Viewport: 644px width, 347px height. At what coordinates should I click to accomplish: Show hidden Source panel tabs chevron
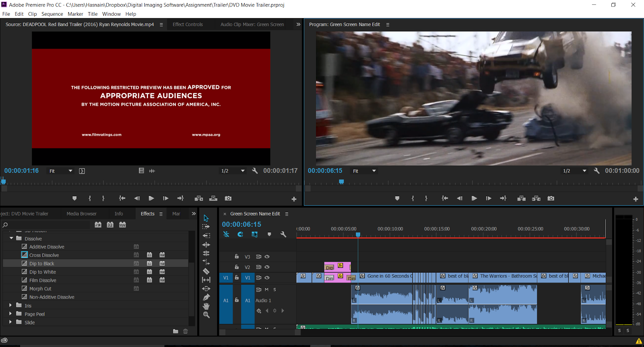coord(298,25)
